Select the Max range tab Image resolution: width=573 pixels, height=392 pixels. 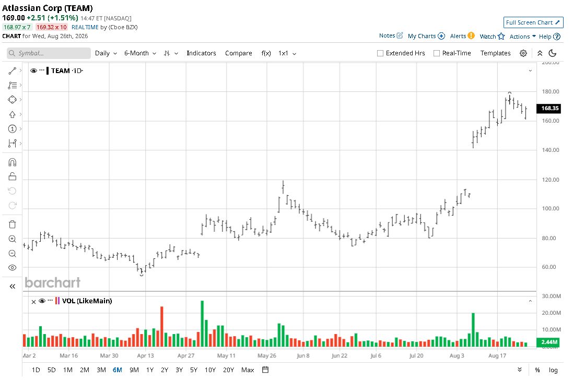[248, 370]
